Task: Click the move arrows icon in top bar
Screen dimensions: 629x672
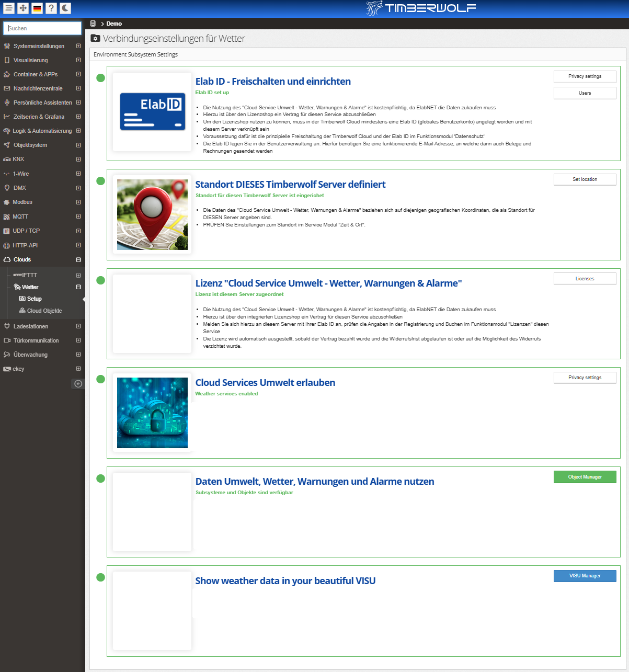Action: coord(23,8)
